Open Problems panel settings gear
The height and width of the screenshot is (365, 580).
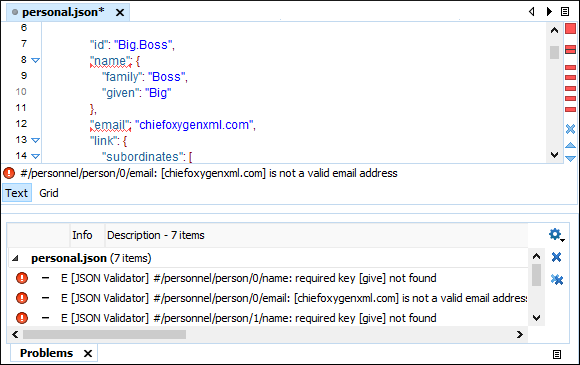pos(556,234)
